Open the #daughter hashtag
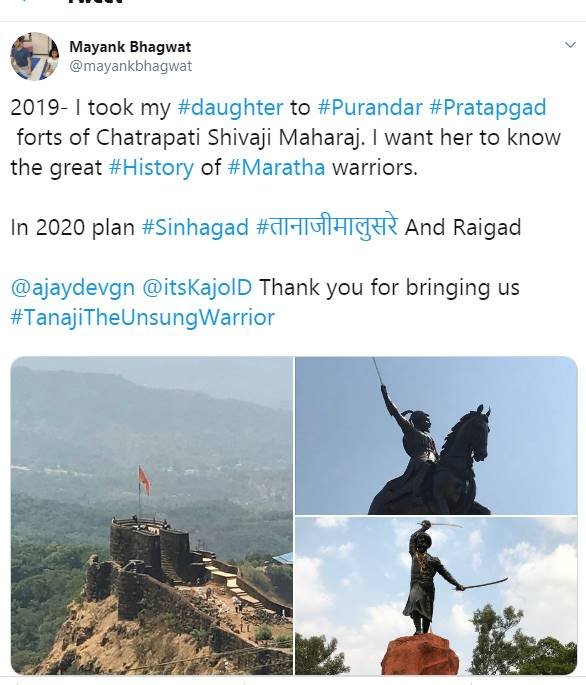The image size is (586, 685). [230, 108]
